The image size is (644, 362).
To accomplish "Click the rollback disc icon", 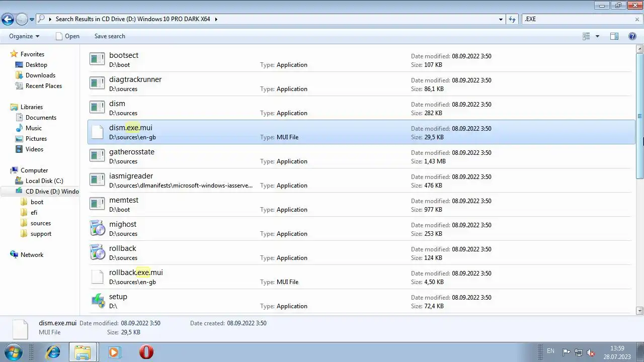I will [97, 252].
